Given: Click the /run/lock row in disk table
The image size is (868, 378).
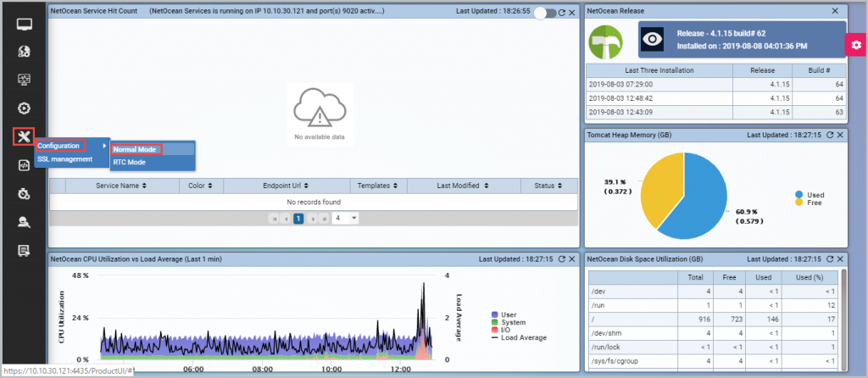Looking at the screenshot, I should coord(714,347).
